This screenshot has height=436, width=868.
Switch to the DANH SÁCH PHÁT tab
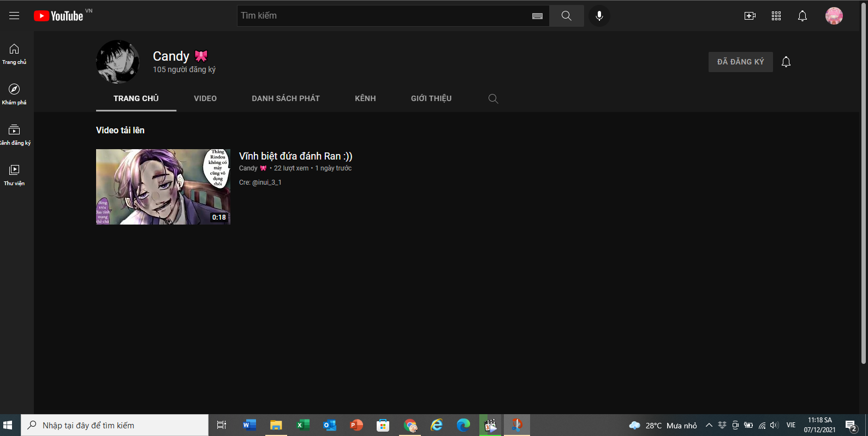click(x=286, y=98)
